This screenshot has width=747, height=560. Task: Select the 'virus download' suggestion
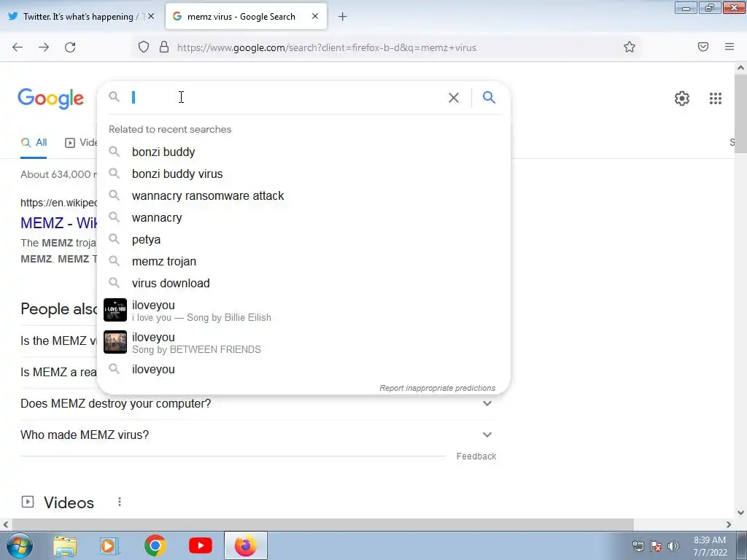304,284
